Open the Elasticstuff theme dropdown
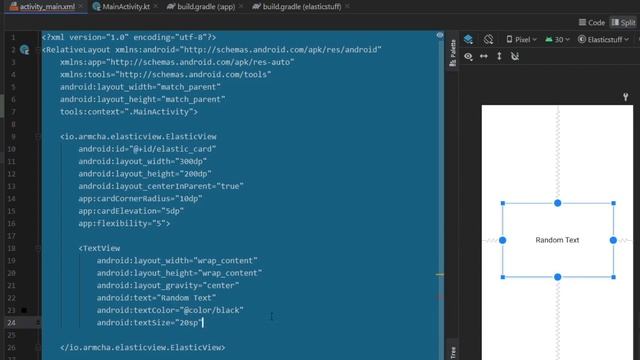This screenshot has width=640, height=360. [x=603, y=40]
